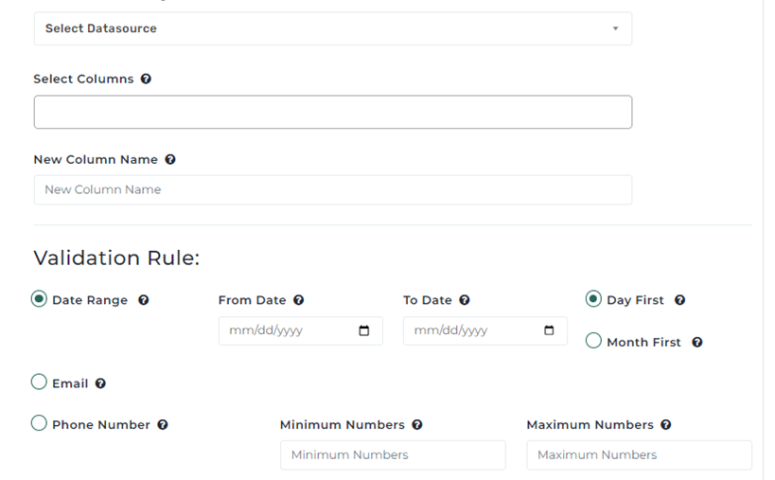Click help icon next to Day First

(680, 300)
